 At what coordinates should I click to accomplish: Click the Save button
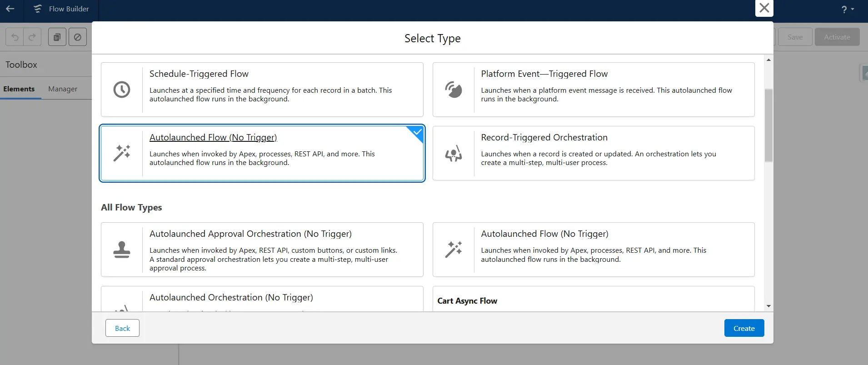click(x=795, y=37)
